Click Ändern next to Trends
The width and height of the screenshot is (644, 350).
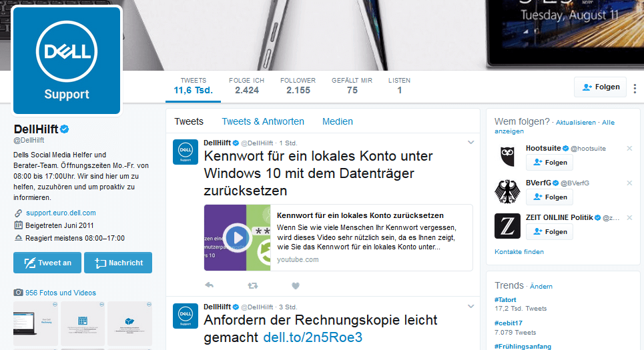click(x=541, y=287)
